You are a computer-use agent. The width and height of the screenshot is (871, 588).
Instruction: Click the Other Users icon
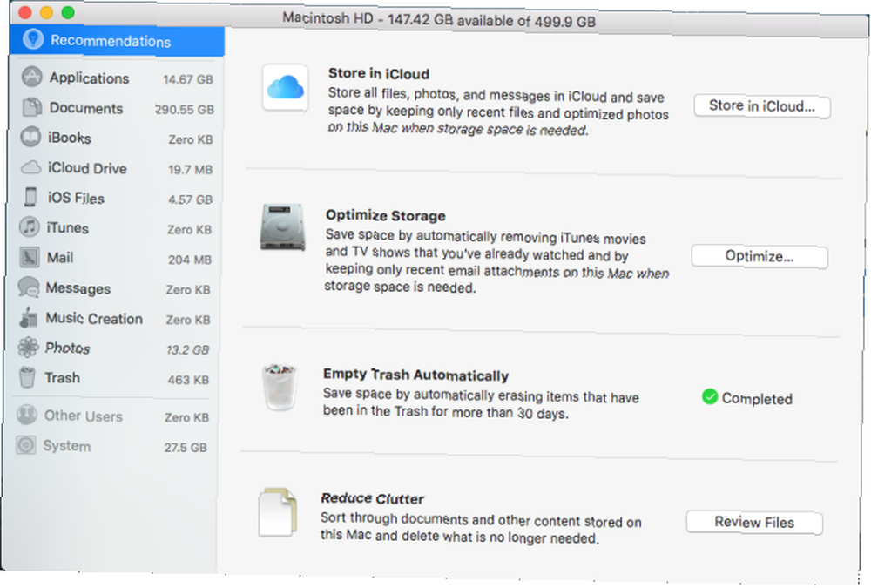(26, 415)
